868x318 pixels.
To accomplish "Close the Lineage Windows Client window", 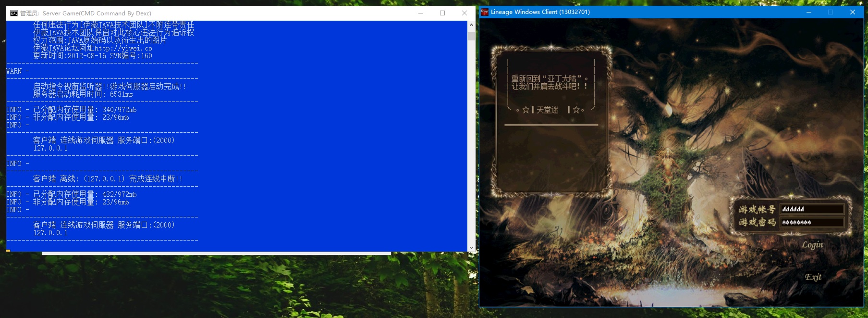I will pos(853,12).
